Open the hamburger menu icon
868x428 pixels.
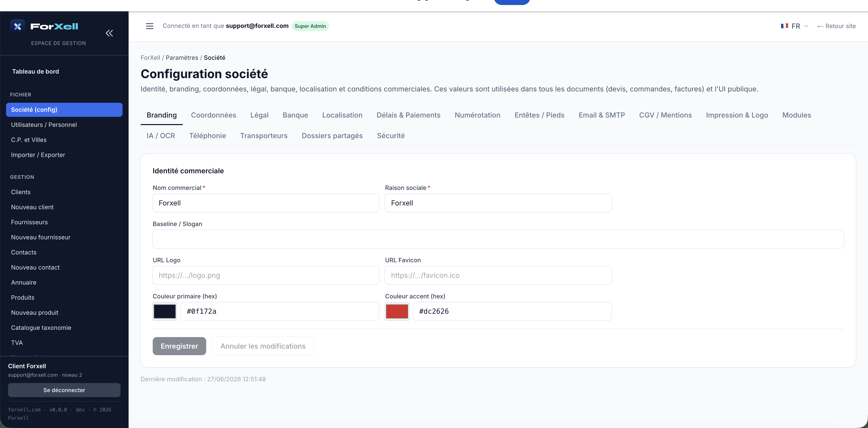click(x=150, y=26)
